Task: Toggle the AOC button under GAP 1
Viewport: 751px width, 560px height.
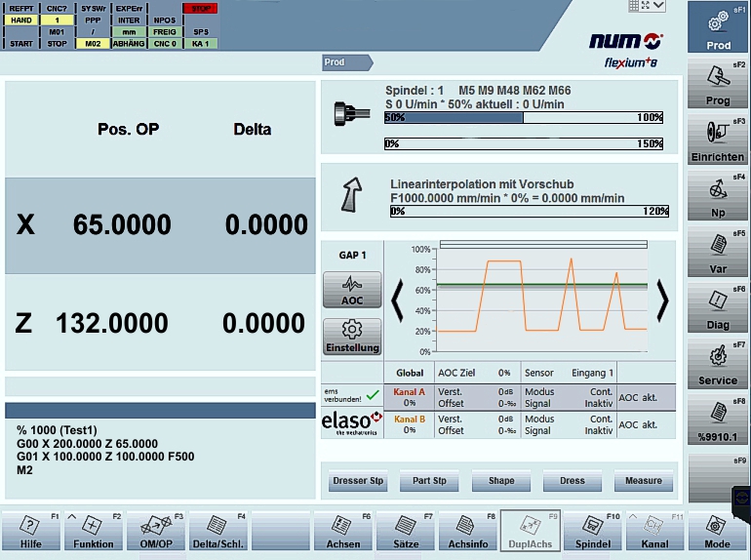Action: click(352, 289)
